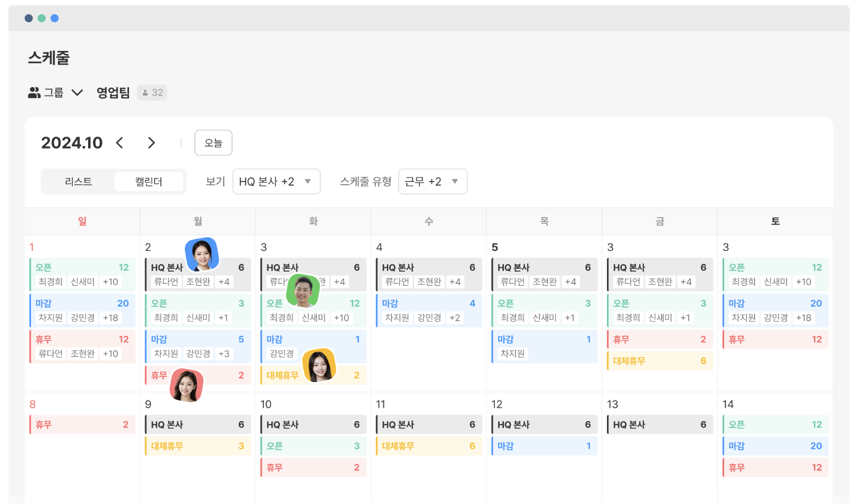Select date 13 in the calendar
The width and height of the screenshot is (857, 504).
click(x=613, y=404)
